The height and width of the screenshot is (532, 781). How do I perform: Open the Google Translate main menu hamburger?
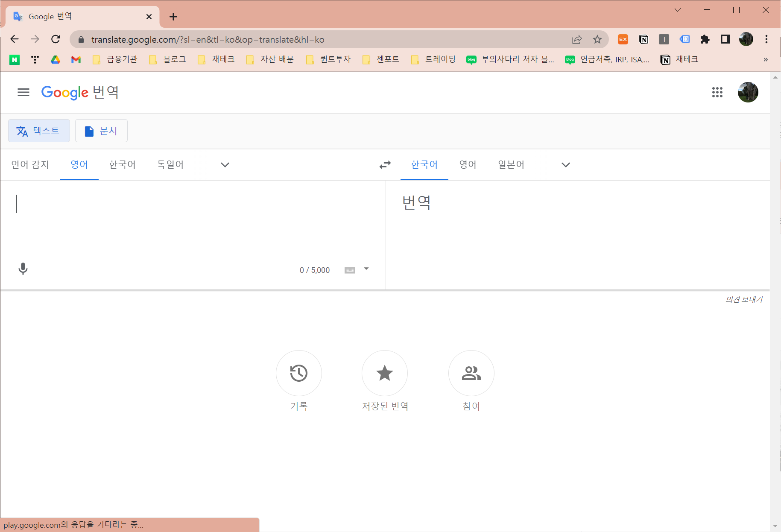(23, 92)
